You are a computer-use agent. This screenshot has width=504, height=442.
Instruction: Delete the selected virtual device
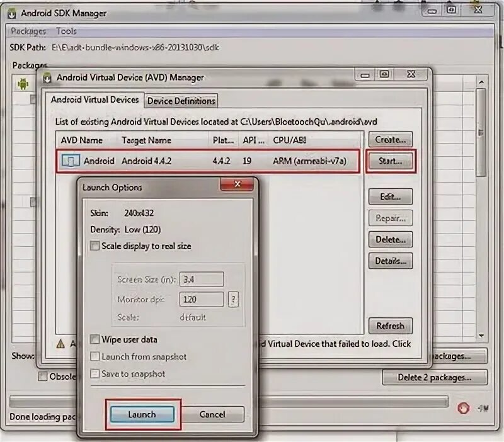tap(390, 239)
